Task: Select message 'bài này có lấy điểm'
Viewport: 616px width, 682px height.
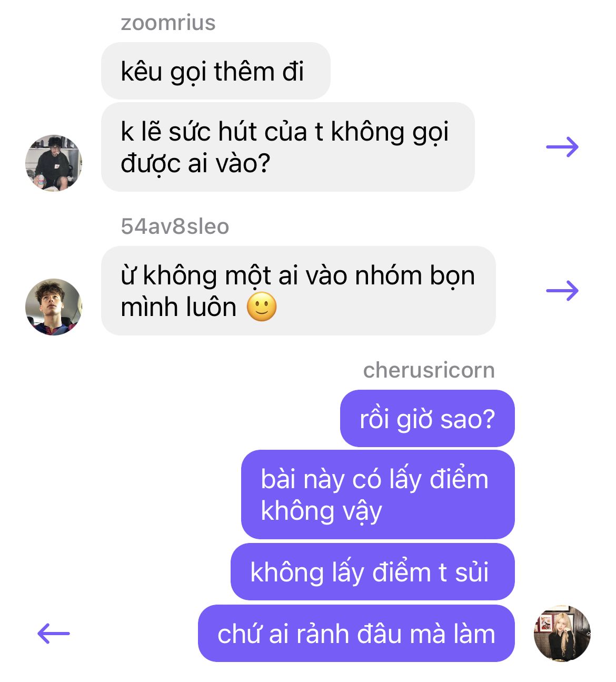Action: coord(378,495)
